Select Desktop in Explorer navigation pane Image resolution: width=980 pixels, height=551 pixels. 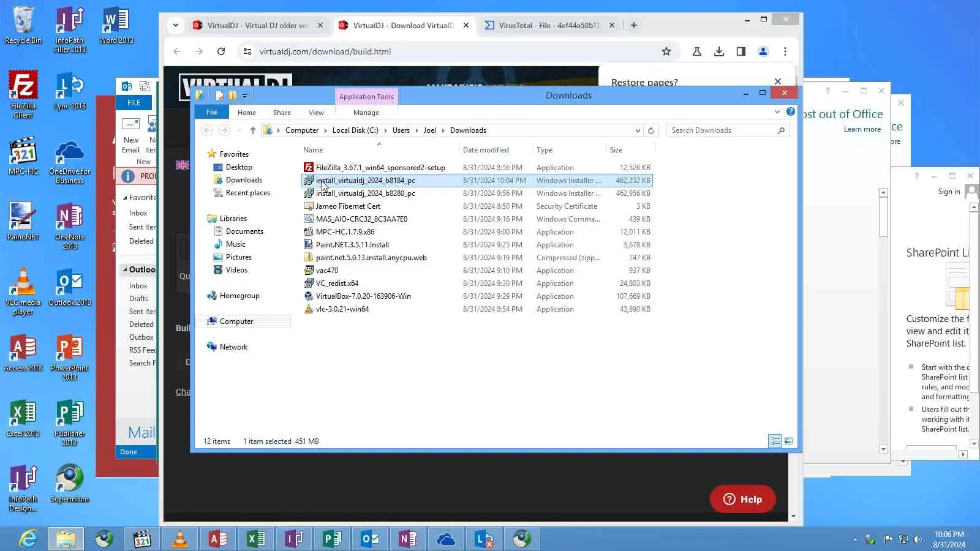(x=239, y=167)
